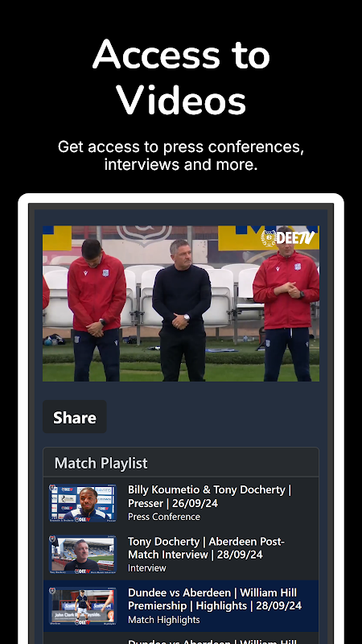The width and height of the screenshot is (362, 644).
Task: Click the club crest on the highlights thumbnail
Action: click(x=52, y=591)
